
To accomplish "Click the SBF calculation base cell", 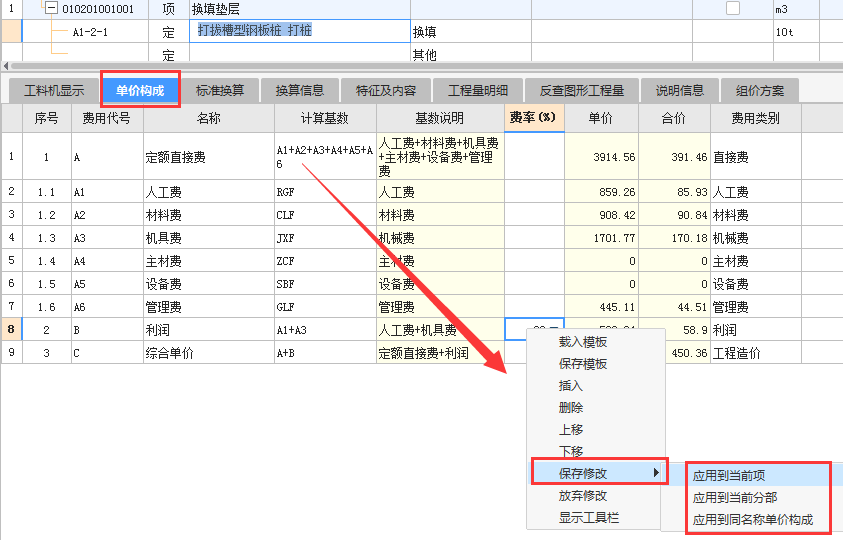I will click(x=325, y=283).
